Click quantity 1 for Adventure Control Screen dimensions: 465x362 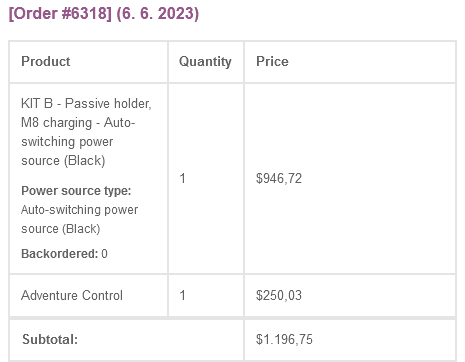[182, 295]
